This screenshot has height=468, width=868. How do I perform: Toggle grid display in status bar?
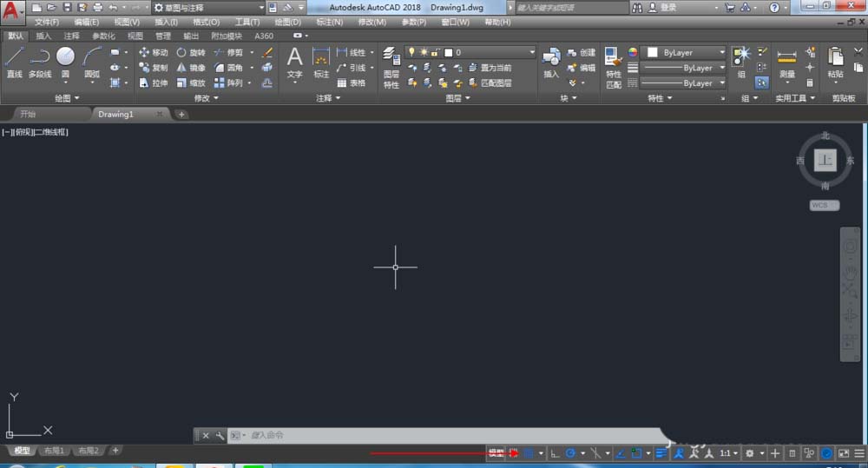(514, 453)
